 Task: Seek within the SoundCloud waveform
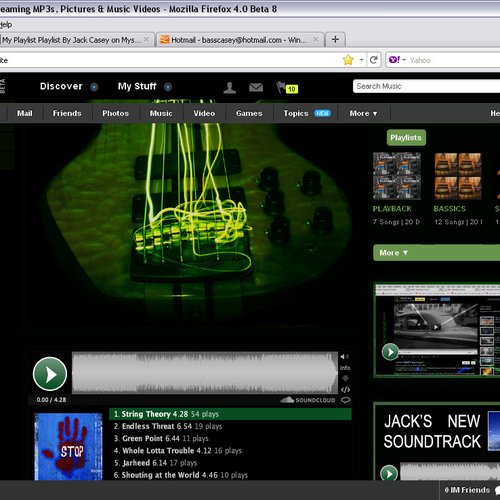(x=205, y=373)
